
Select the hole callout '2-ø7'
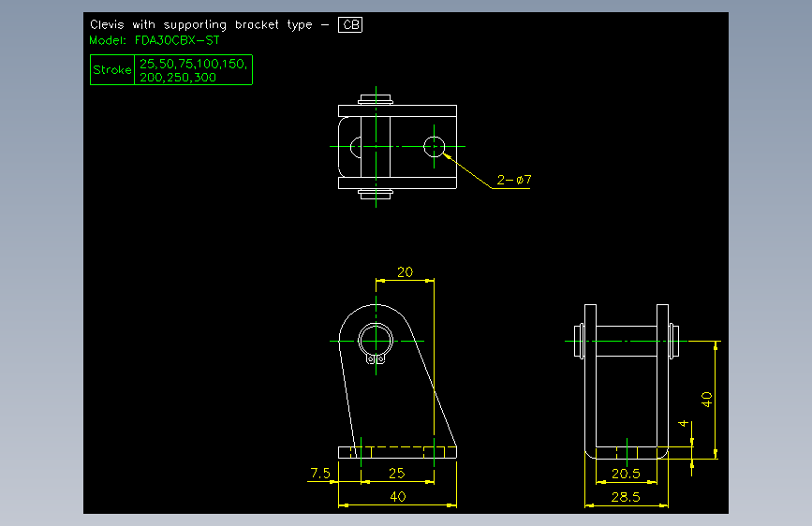514,180
